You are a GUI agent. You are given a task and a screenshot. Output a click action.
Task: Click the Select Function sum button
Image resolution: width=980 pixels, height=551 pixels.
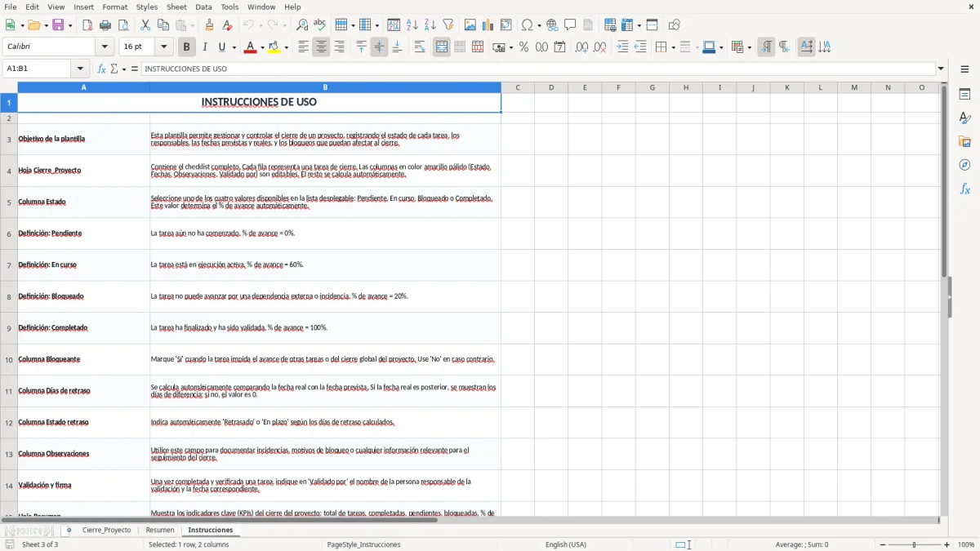(x=114, y=69)
